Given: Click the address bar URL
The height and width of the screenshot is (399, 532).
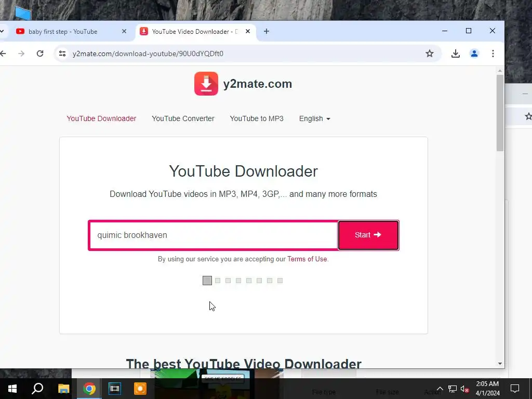Looking at the screenshot, I should click(x=148, y=54).
